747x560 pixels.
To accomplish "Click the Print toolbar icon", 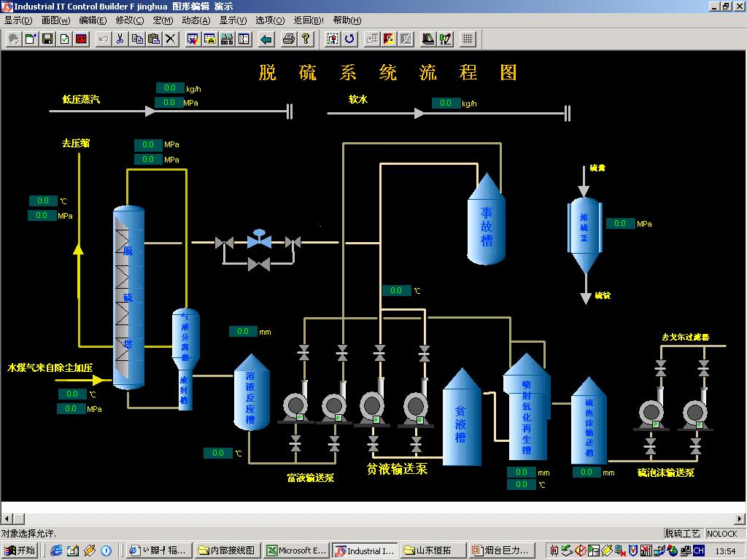I will click(x=289, y=39).
